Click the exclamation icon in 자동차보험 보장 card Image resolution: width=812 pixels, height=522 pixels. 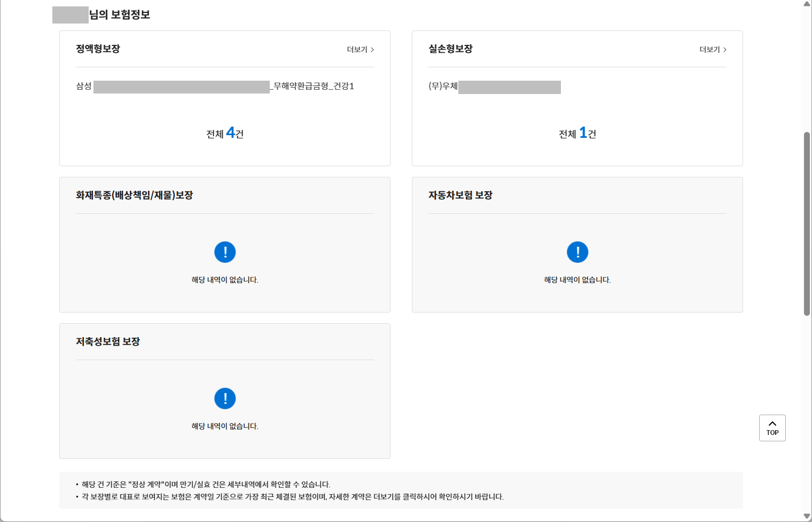(577, 252)
